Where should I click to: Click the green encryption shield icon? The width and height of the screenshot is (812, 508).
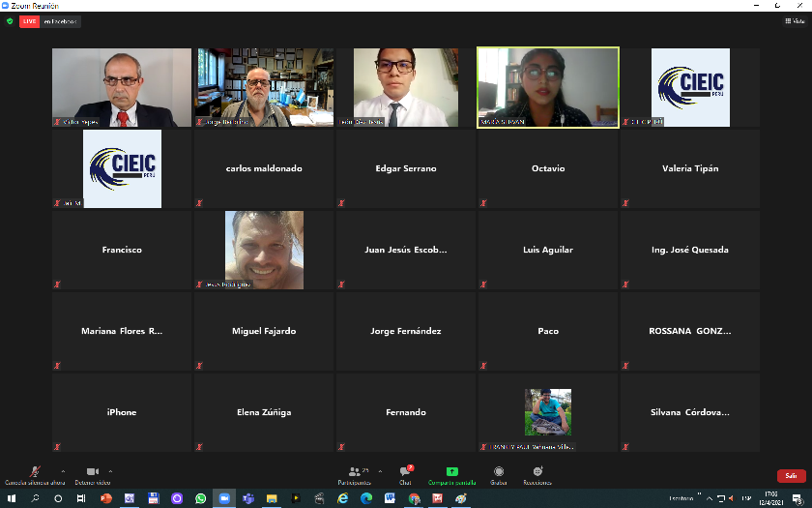10,21
